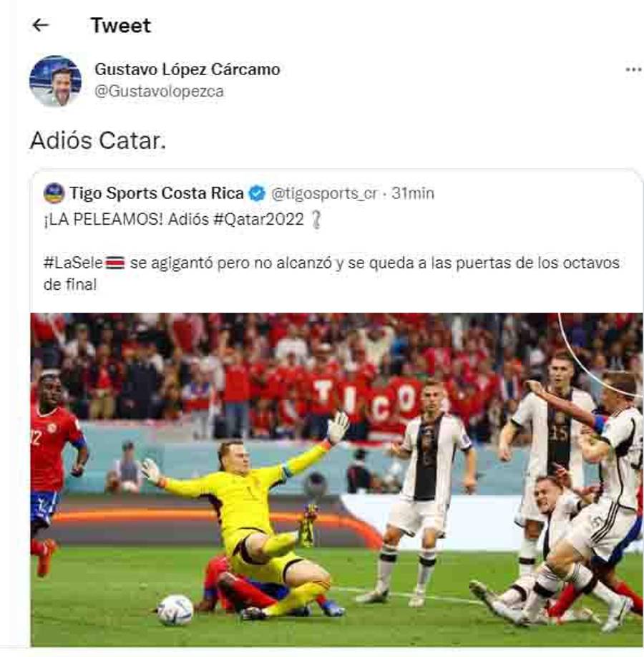
Task: Go back with the left arrow icon
Action: 41,25
